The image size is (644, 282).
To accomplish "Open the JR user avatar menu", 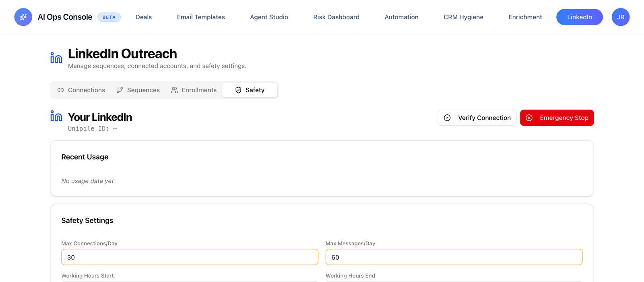I will pyautogui.click(x=621, y=17).
